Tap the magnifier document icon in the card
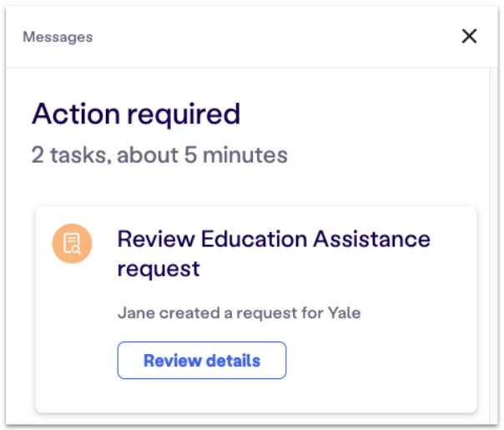504x430 pixels. click(72, 244)
